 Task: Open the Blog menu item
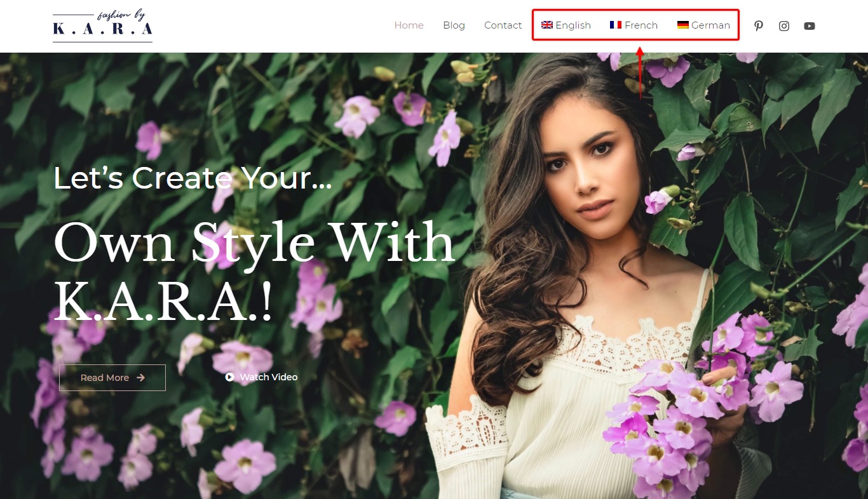(454, 25)
